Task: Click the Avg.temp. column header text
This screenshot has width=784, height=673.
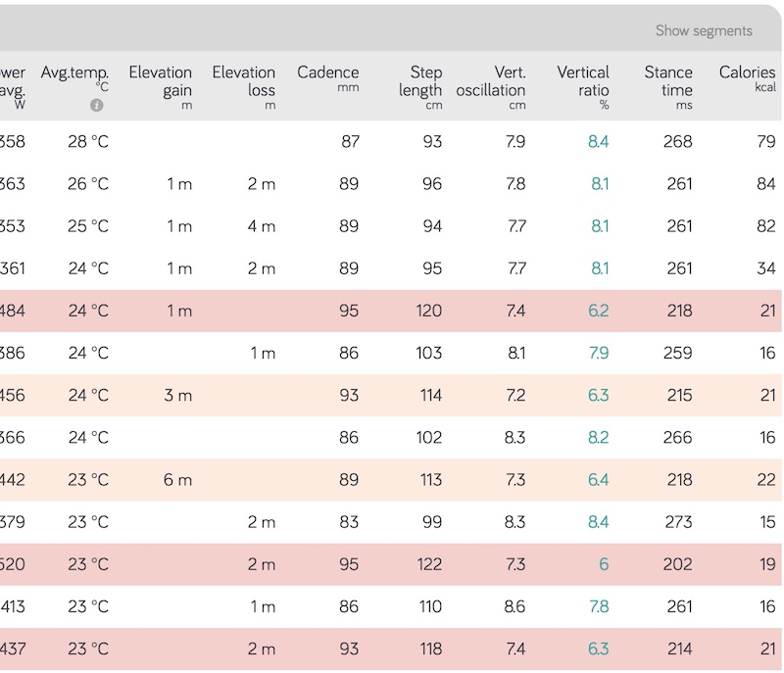Action: click(74, 72)
